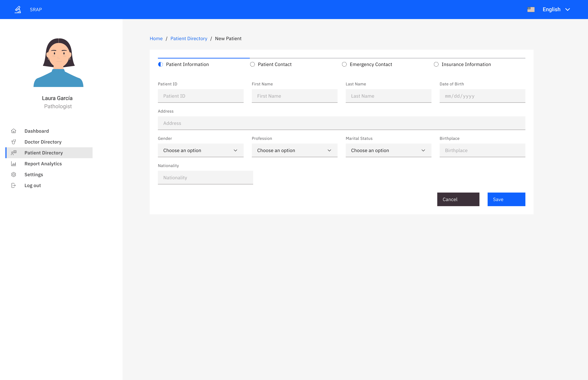Click the Emergency Contact step circle icon

coord(344,64)
